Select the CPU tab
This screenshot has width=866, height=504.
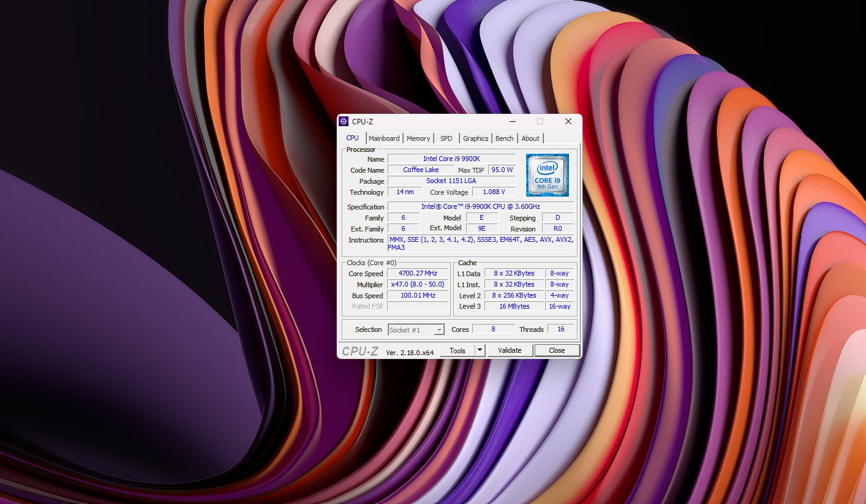[x=353, y=138]
